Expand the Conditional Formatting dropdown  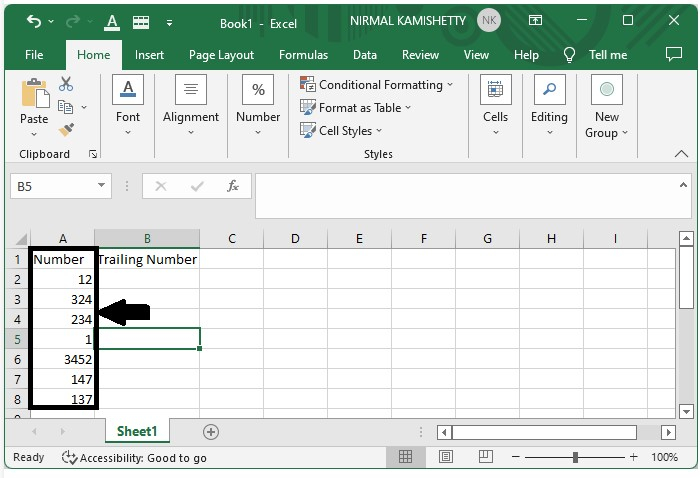click(450, 85)
